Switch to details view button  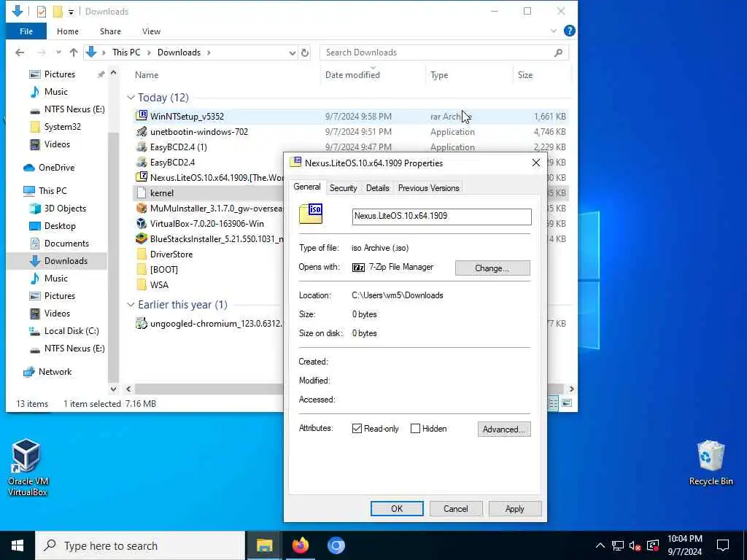click(553, 403)
